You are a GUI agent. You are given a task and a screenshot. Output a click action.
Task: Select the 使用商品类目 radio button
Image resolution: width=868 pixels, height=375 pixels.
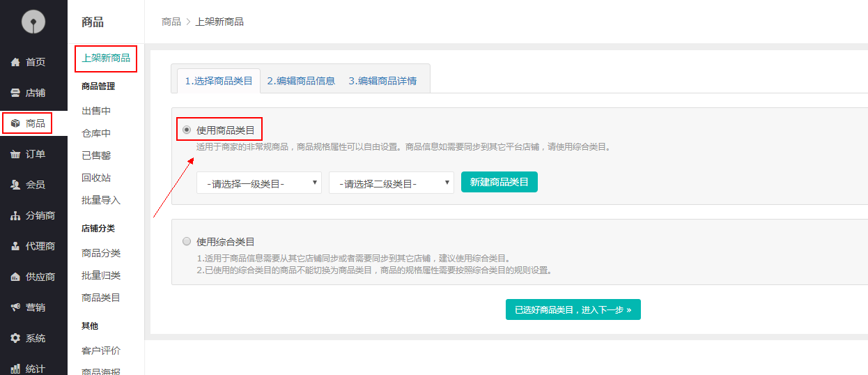186,130
